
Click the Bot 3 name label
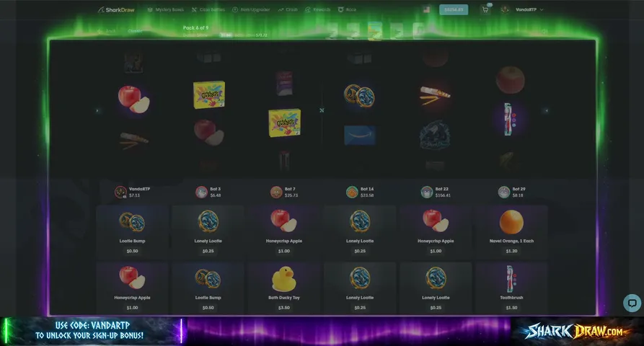[215, 189]
